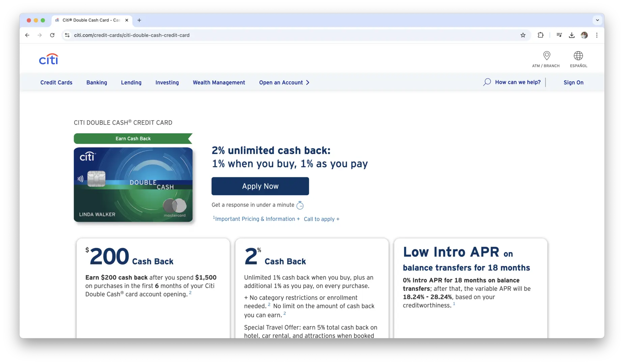Screen dimensions: 624x364
Task: Click the browser address bar URL
Action: click(132, 35)
